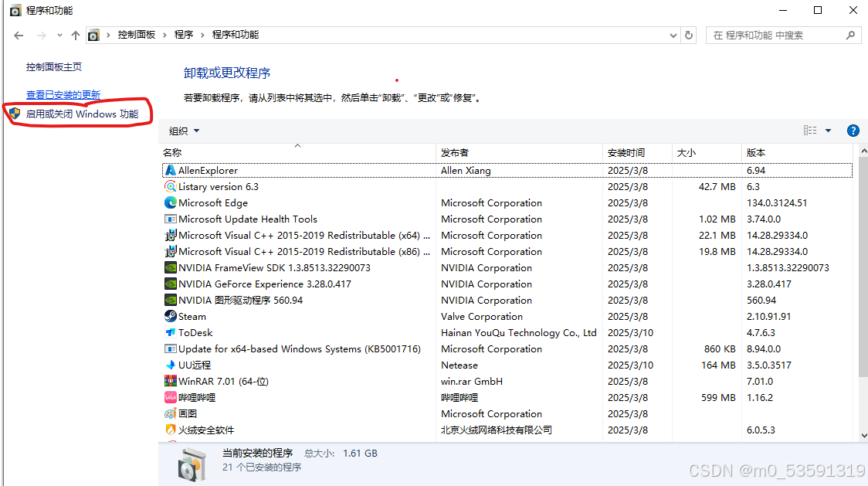
Task: Open the view options dropdown arrow
Action: pyautogui.click(x=828, y=131)
